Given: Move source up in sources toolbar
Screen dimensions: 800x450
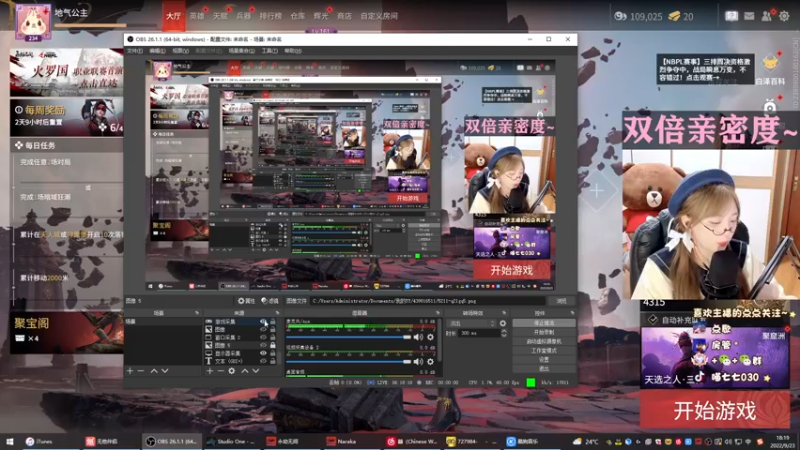Looking at the screenshot, I should [x=244, y=371].
